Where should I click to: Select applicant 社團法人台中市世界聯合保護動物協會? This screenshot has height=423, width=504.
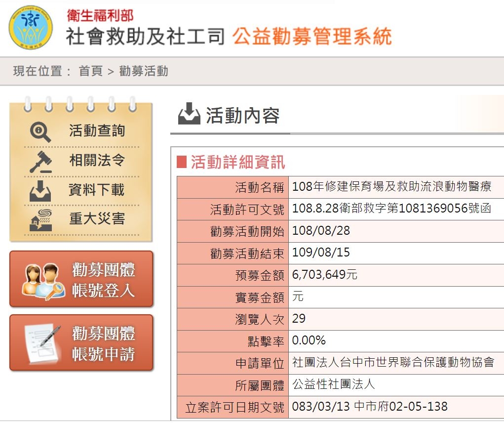click(x=393, y=362)
